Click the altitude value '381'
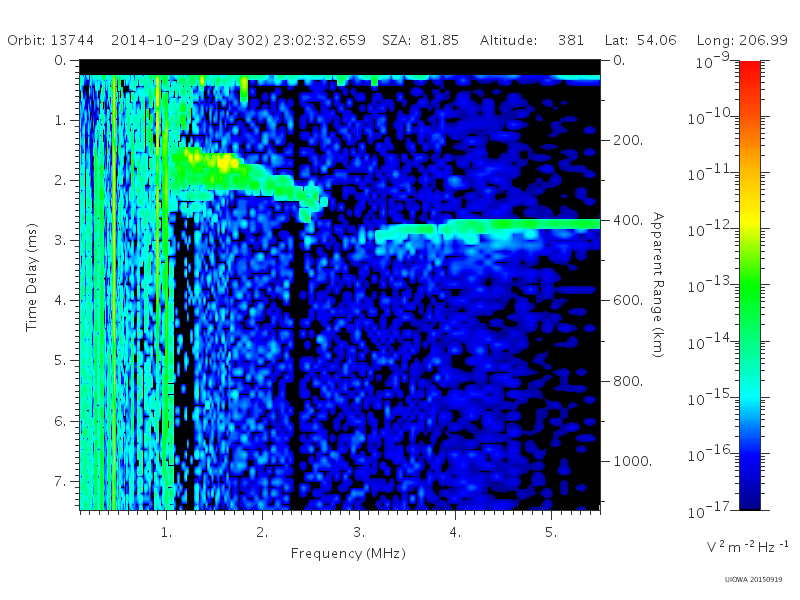The height and width of the screenshot is (600, 800). pos(571,40)
